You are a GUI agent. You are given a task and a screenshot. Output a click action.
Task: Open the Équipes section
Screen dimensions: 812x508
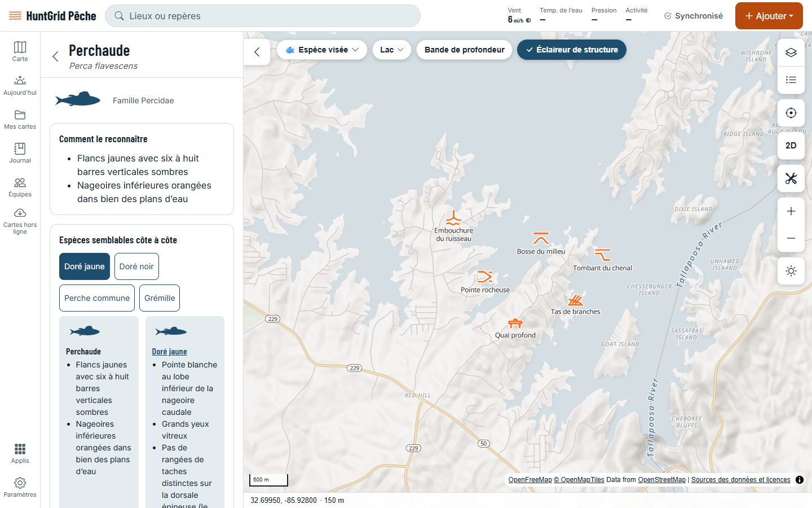click(20, 186)
